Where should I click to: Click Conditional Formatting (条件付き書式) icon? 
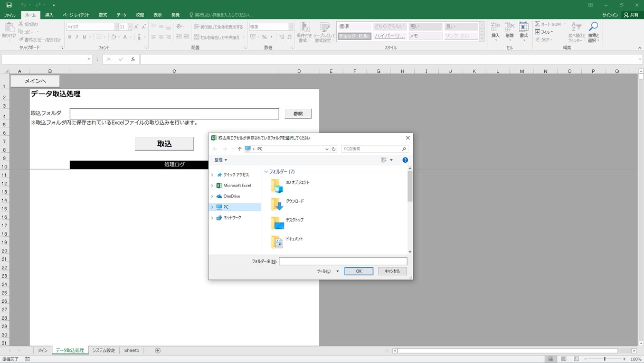[x=305, y=26]
